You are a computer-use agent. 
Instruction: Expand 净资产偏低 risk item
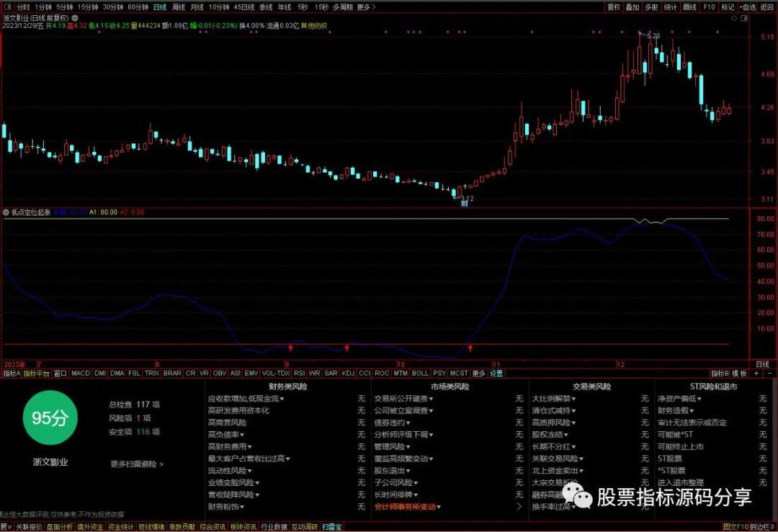[x=680, y=399]
